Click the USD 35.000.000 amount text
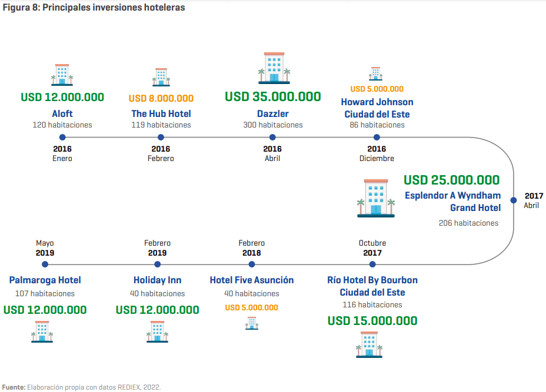 point(272,97)
